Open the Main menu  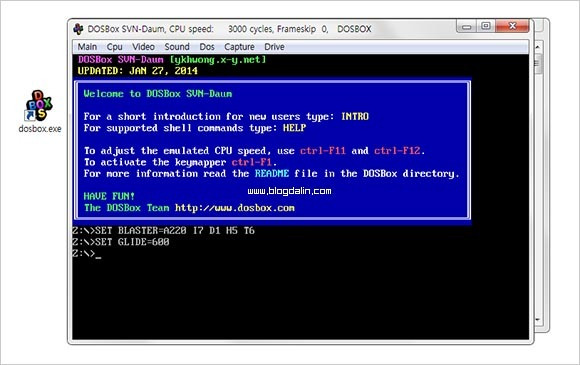87,47
